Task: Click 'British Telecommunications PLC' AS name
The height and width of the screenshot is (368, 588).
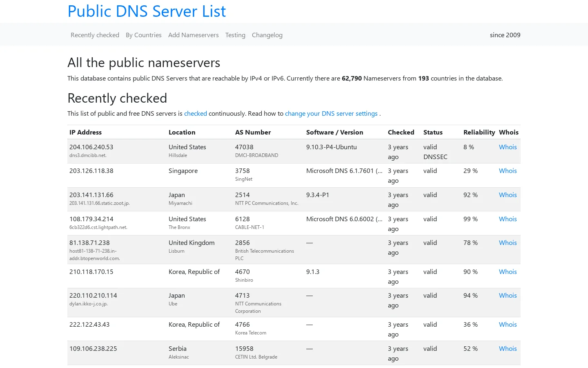Action: 264,255
